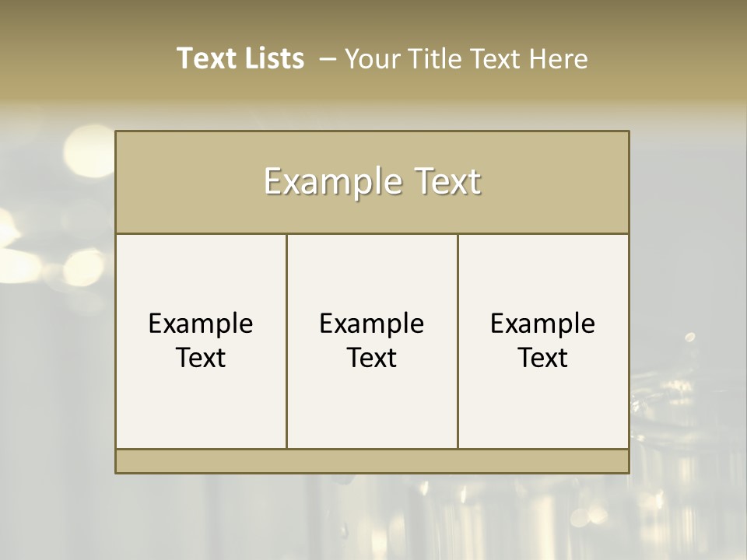Select the word 'Example' in the left cell
This screenshot has height=560, width=747.
pos(201,324)
